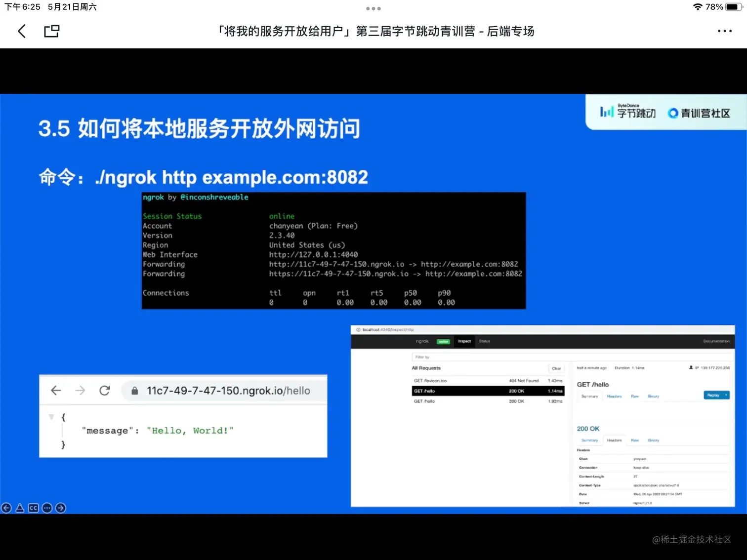Viewport: 747px width, 560px height.
Task: Open response Raw tab under 200 OK
Action: pos(635,440)
